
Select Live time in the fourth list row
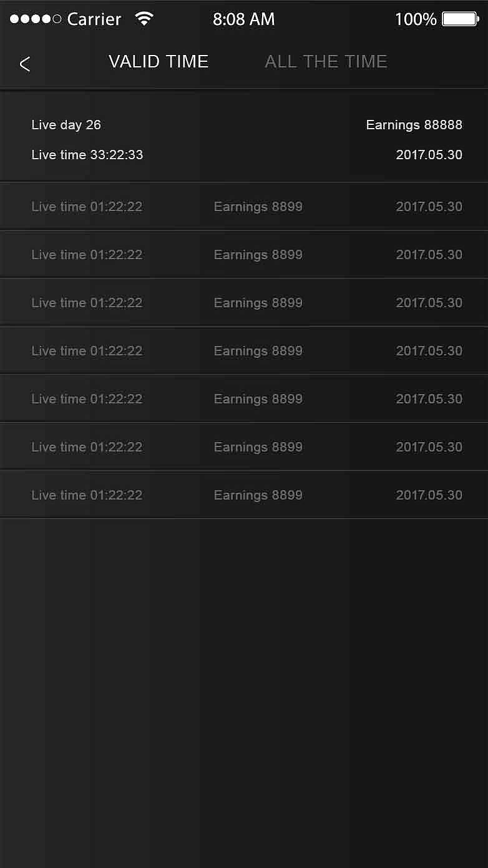(x=87, y=351)
